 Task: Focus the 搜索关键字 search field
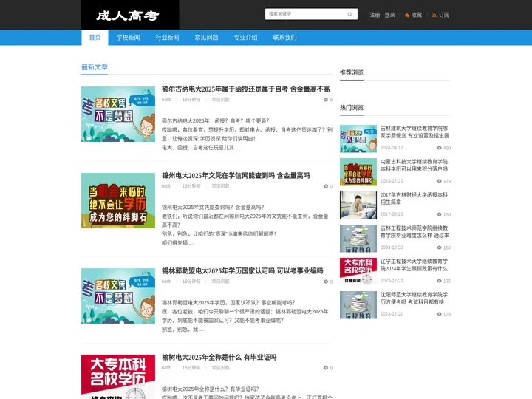point(307,14)
